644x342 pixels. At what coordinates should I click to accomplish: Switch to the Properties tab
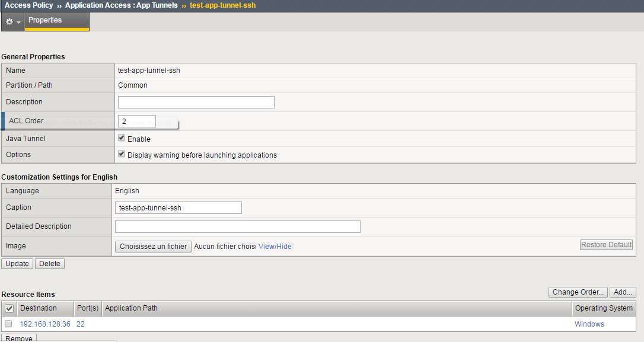[x=45, y=20]
